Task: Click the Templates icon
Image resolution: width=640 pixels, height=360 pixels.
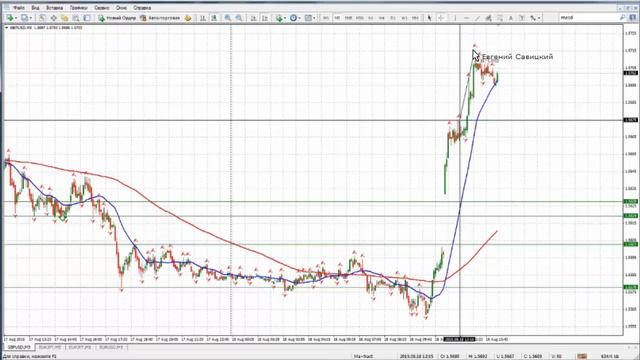Action: click(308, 18)
